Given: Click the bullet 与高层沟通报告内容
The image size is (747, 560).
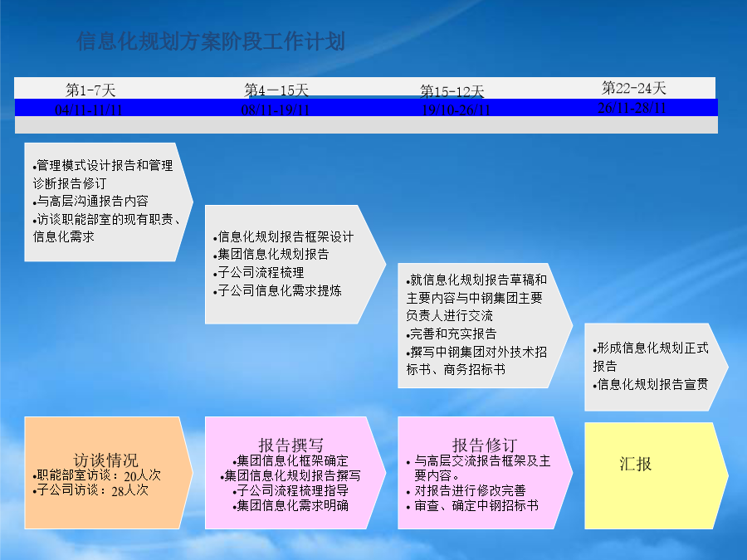Looking at the screenshot, I should (90, 201).
